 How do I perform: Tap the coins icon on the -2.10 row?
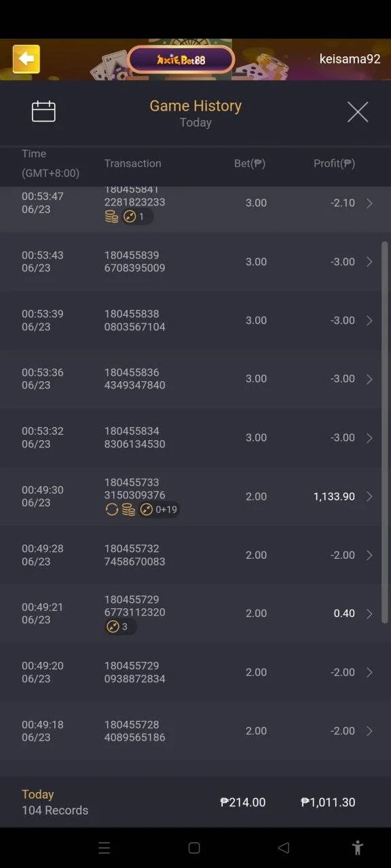(111, 216)
